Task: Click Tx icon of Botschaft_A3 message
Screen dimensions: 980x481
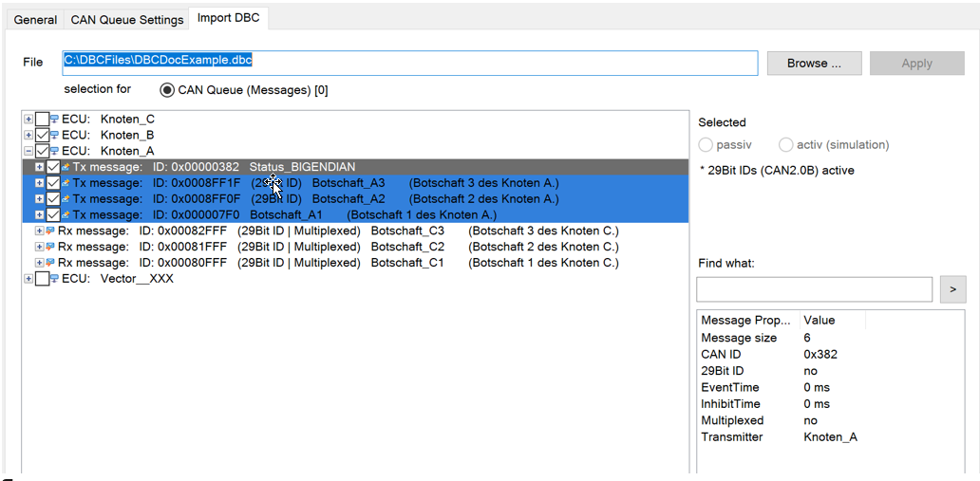Action: pyautogui.click(x=66, y=183)
